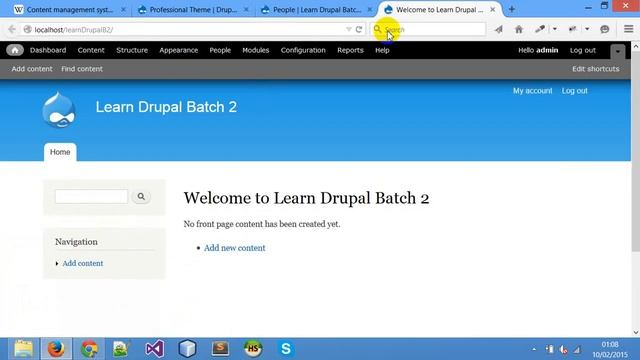Open dropdown next to the eyedropper icon
This screenshot has width=640, height=360.
coord(554,29)
